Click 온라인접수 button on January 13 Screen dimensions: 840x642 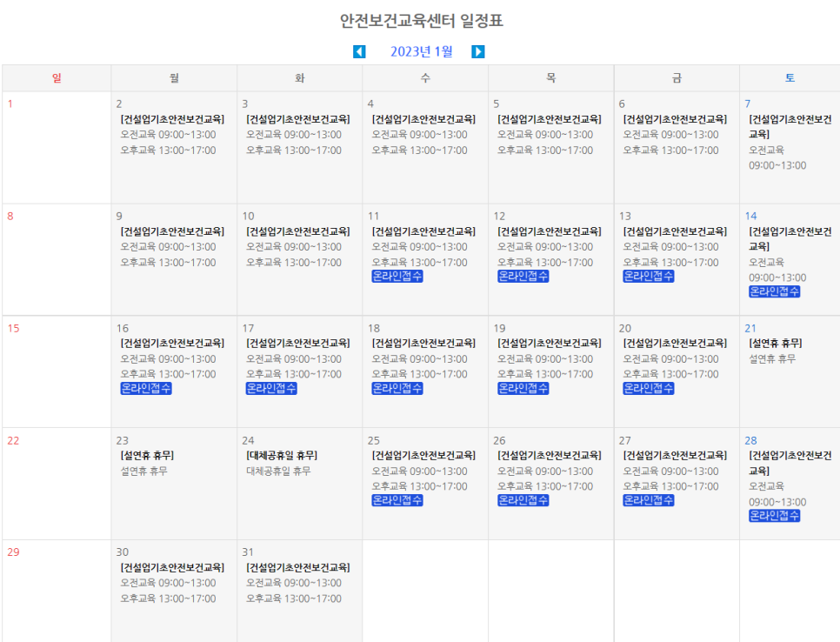point(648,277)
